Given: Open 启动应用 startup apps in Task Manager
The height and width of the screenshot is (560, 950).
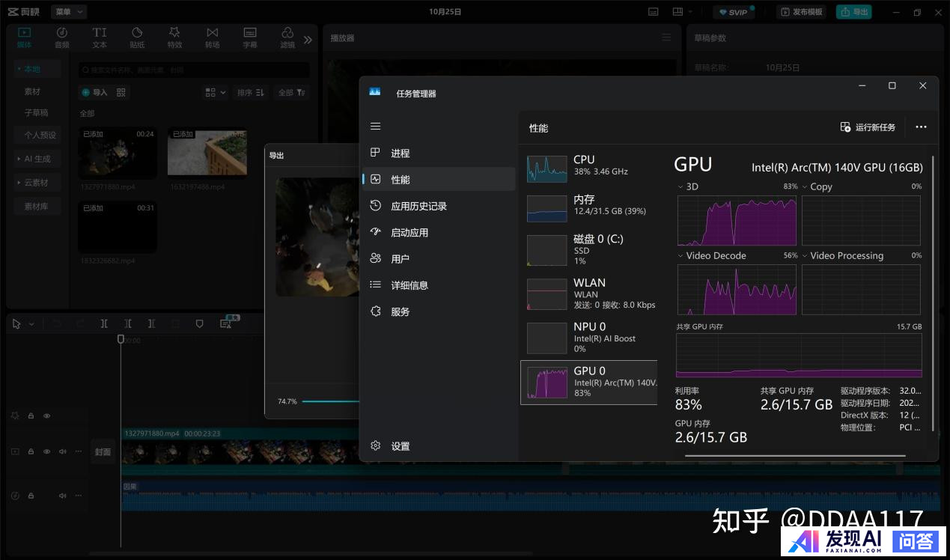Looking at the screenshot, I should 439,232.
